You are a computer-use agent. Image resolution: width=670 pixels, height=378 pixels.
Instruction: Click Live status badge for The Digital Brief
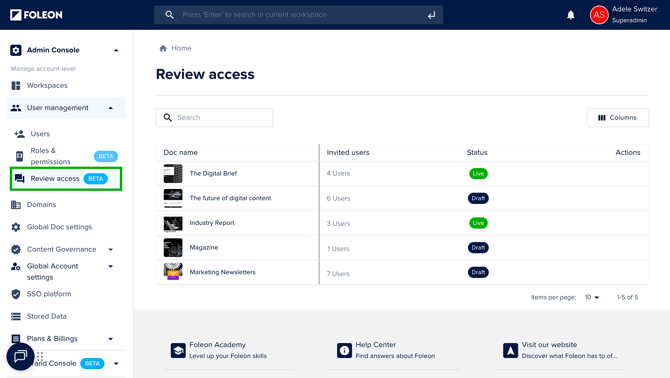click(x=478, y=173)
